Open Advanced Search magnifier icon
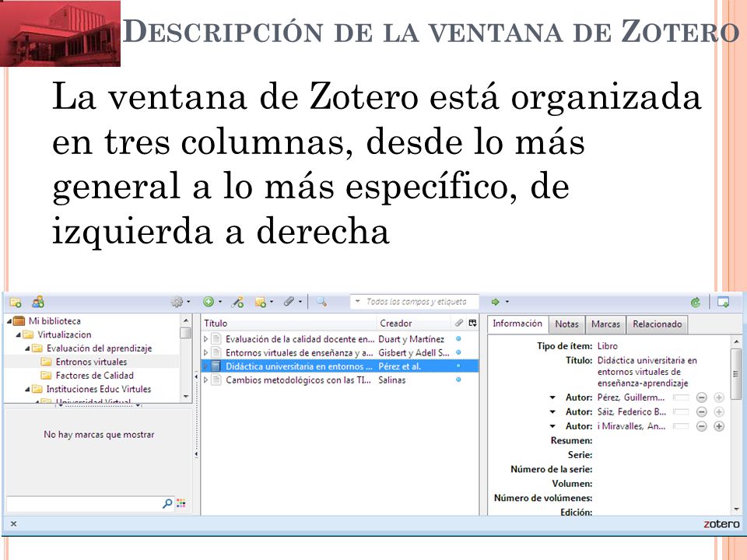 321,302
